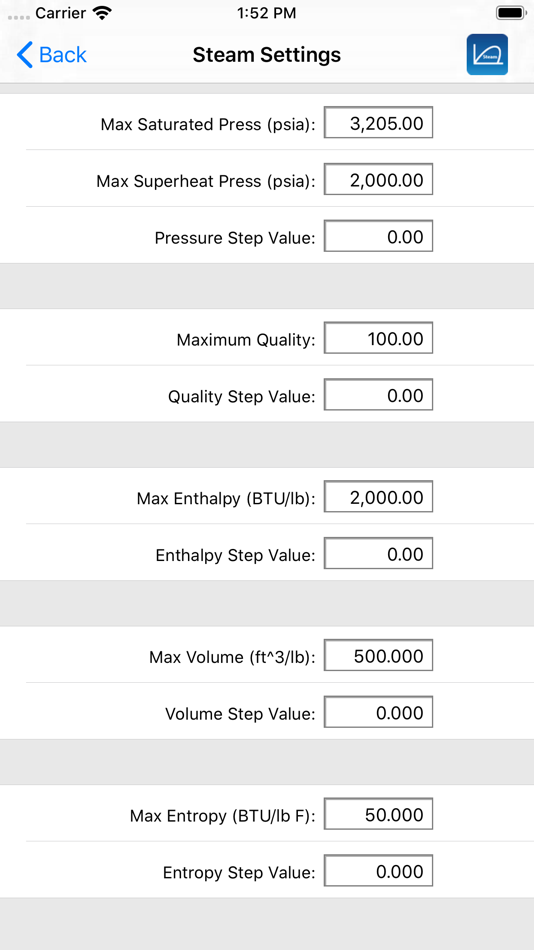
Task: Tap the Steam Settings title
Action: click(x=267, y=55)
